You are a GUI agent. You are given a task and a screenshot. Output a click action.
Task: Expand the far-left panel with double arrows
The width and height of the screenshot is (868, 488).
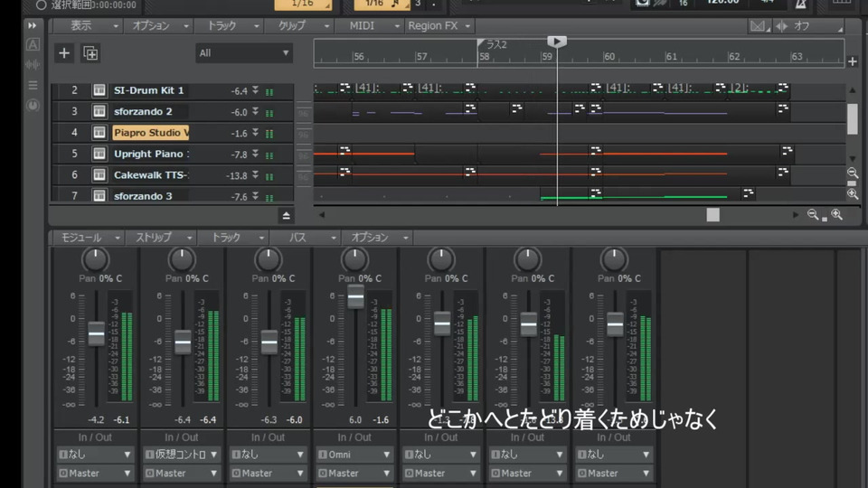coord(33,25)
